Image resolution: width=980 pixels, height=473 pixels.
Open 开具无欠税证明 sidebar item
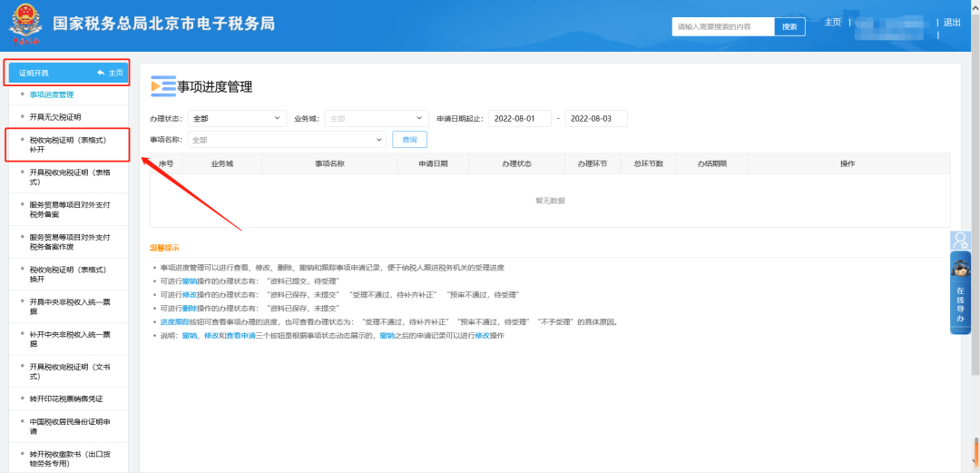pyautogui.click(x=55, y=117)
